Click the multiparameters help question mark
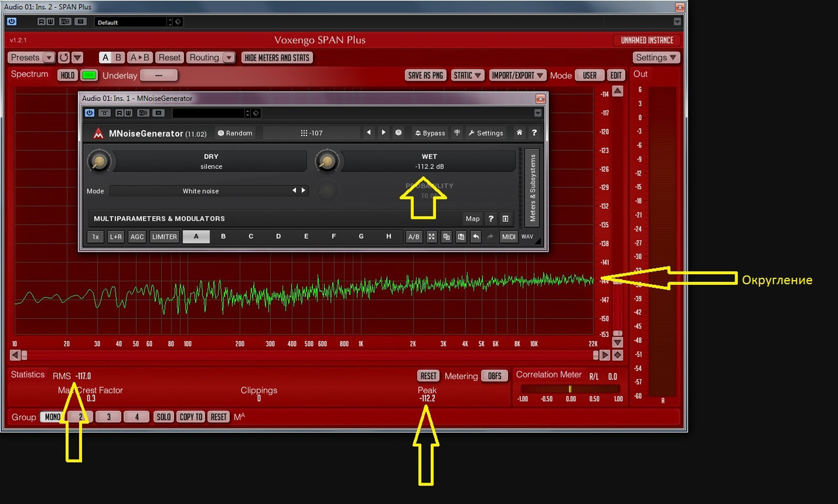838x504 pixels. 491,219
